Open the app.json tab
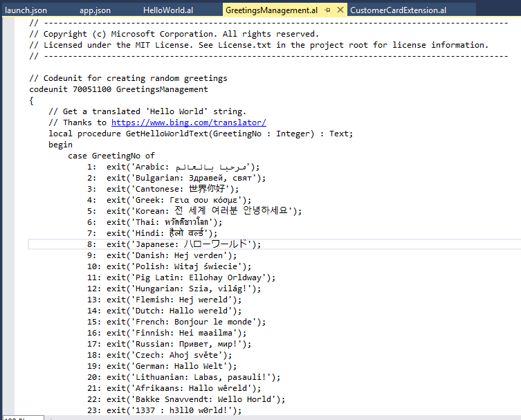Viewport: 521px width, 420px height. click(x=95, y=10)
